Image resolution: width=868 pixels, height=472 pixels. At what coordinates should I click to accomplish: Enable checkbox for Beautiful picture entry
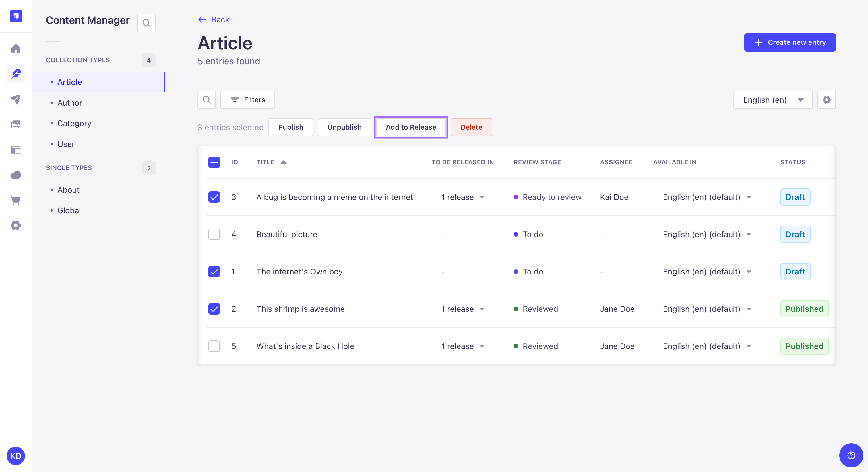[214, 234]
